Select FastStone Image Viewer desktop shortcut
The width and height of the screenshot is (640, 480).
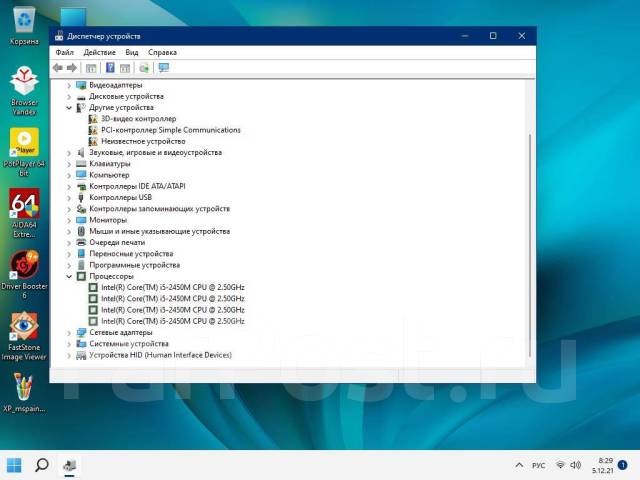pyautogui.click(x=24, y=336)
